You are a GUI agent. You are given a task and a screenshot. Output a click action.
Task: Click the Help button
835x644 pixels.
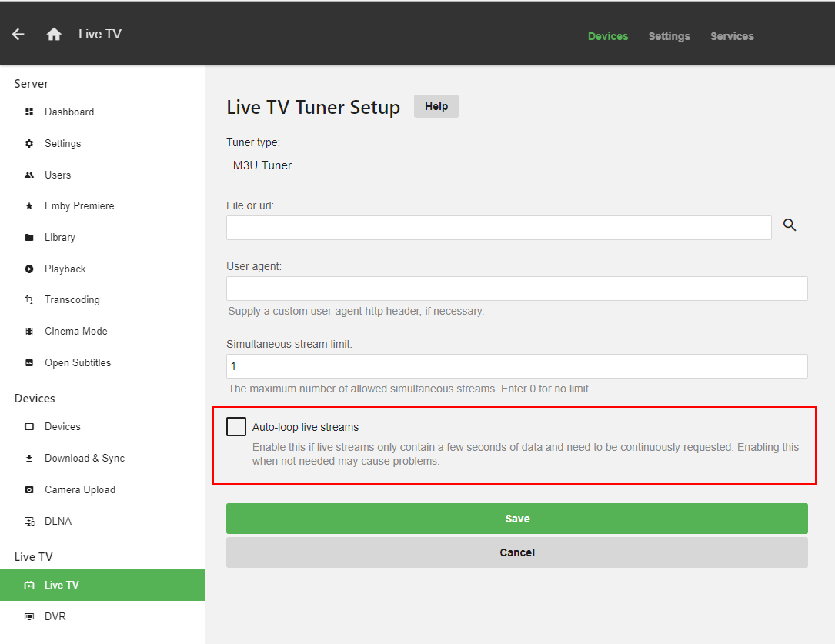click(436, 106)
